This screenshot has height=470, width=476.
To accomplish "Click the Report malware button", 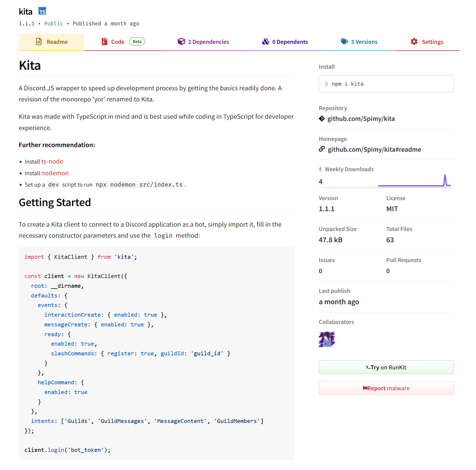I will 386,388.
